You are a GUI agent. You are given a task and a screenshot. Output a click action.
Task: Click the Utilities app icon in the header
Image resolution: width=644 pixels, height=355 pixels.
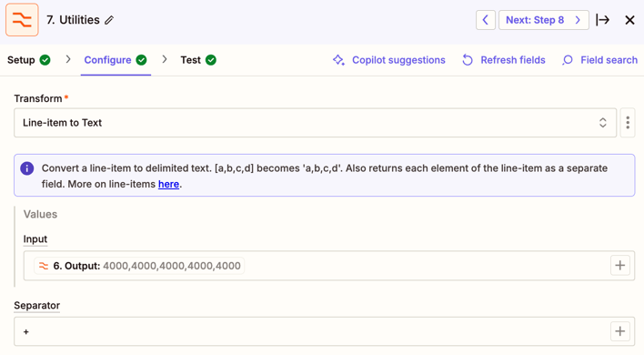click(x=22, y=20)
